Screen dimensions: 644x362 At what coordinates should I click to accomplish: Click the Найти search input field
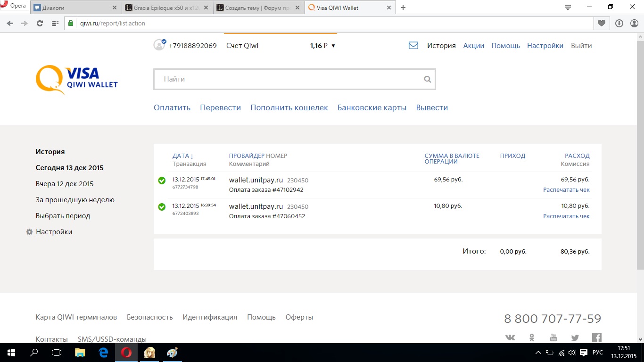[x=288, y=79]
